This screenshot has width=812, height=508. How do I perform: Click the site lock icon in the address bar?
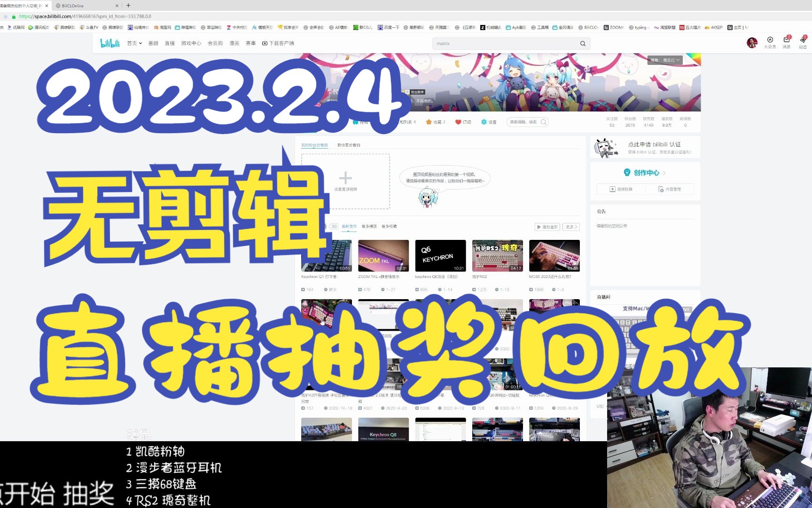[14, 16]
